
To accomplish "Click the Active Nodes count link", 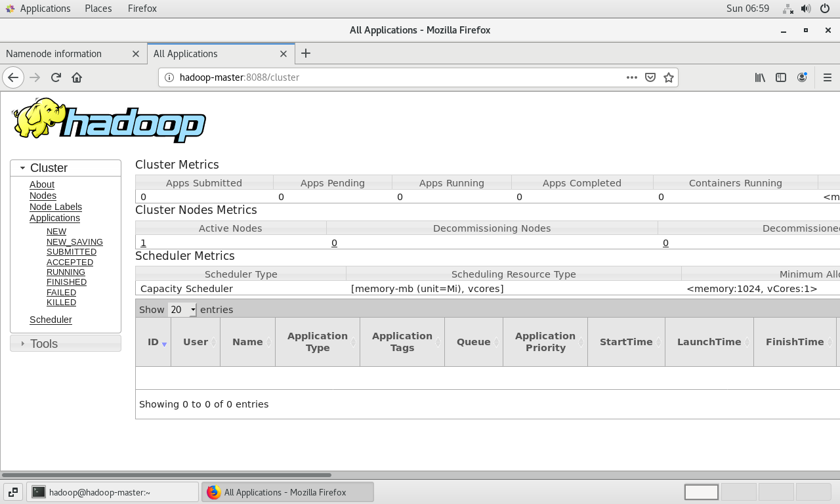I will point(143,243).
